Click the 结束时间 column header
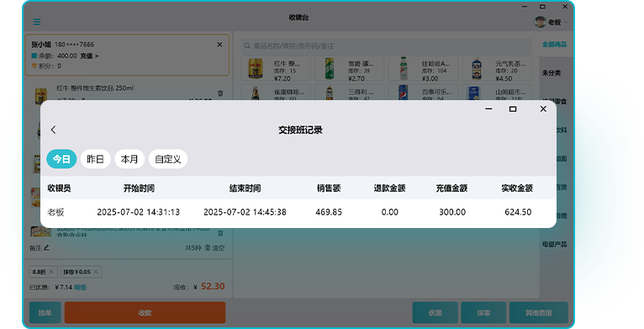Image resolution: width=644 pixels, height=329 pixels. [x=245, y=188]
